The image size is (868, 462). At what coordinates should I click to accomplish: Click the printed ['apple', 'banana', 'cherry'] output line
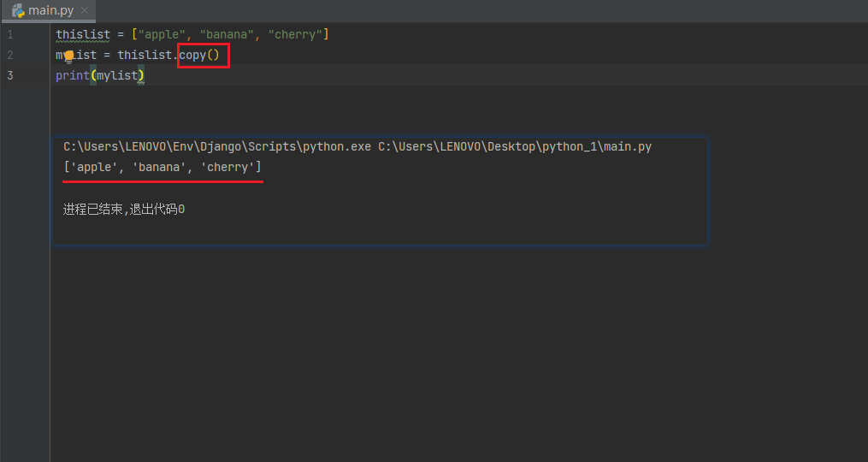(162, 168)
